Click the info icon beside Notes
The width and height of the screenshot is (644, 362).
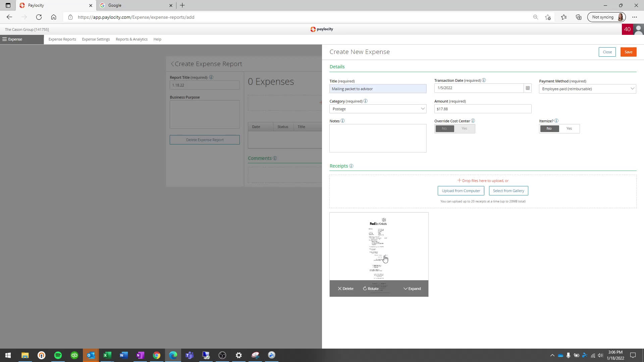[342, 121]
